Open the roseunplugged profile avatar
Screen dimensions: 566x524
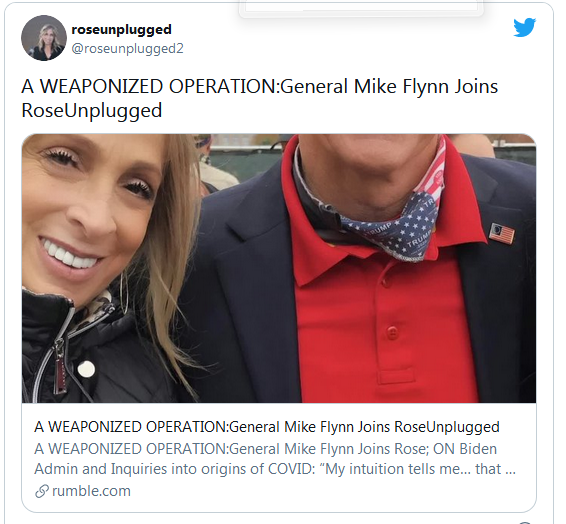point(44,38)
